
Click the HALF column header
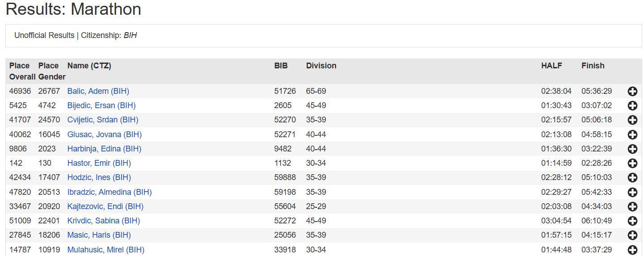click(x=551, y=66)
